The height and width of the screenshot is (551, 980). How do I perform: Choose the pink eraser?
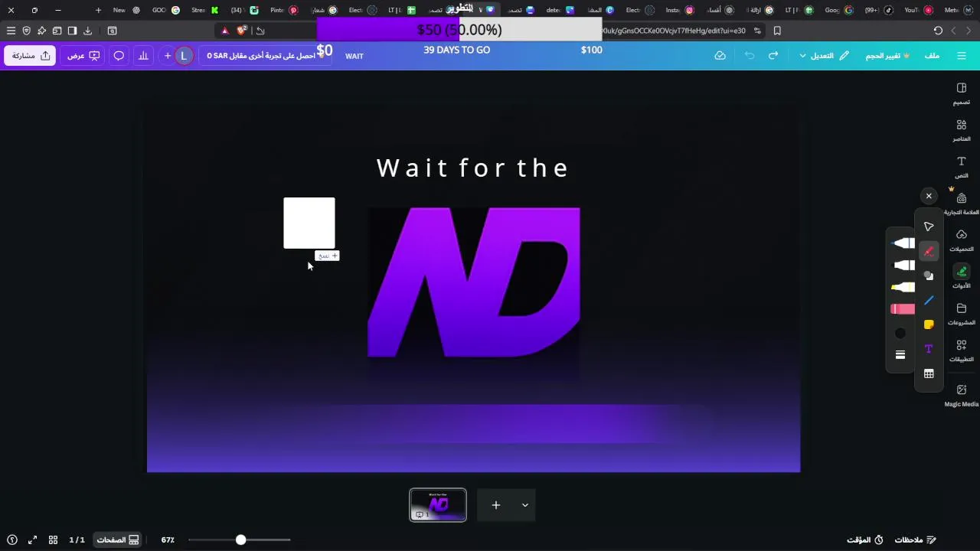tap(903, 309)
